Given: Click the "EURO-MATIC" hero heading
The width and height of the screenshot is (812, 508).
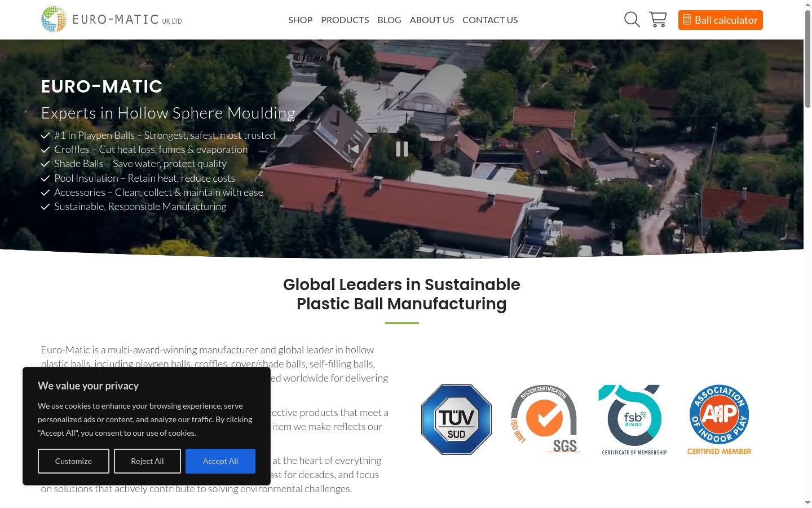Looking at the screenshot, I should [101, 86].
